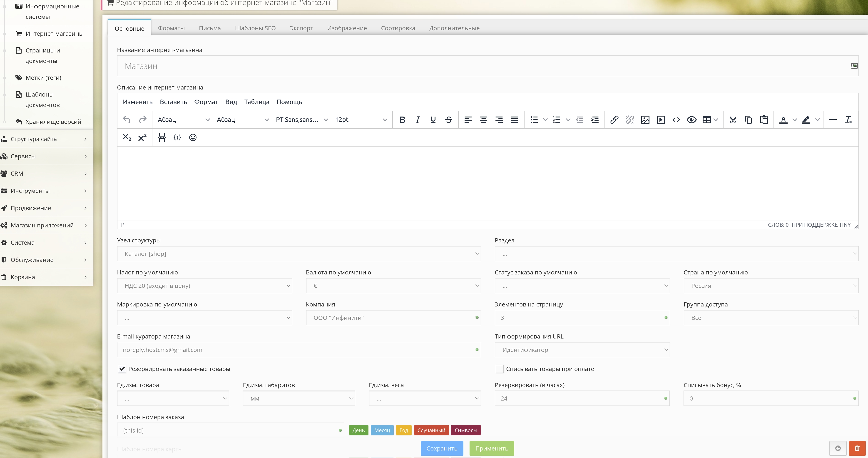Click the Применить button
The image size is (868, 458).
[492, 448]
